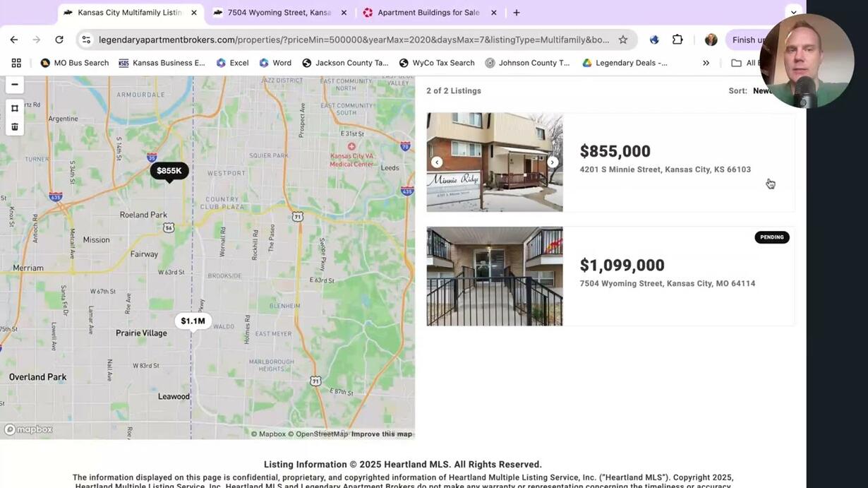Open the $1,099,000 listing price
This screenshot has width=868, height=488.
point(622,265)
